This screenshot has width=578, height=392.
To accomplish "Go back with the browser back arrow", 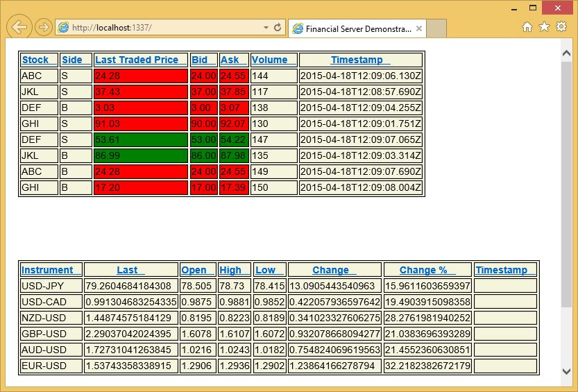I will pos(19,26).
